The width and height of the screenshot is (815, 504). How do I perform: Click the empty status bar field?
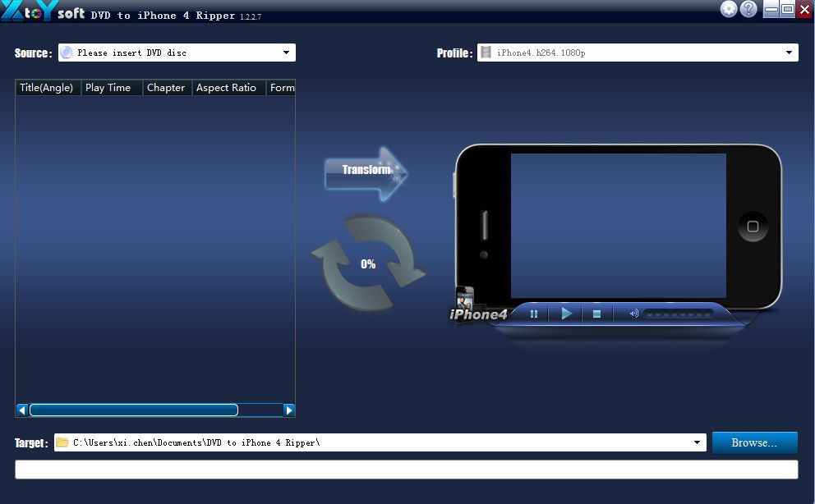407,470
